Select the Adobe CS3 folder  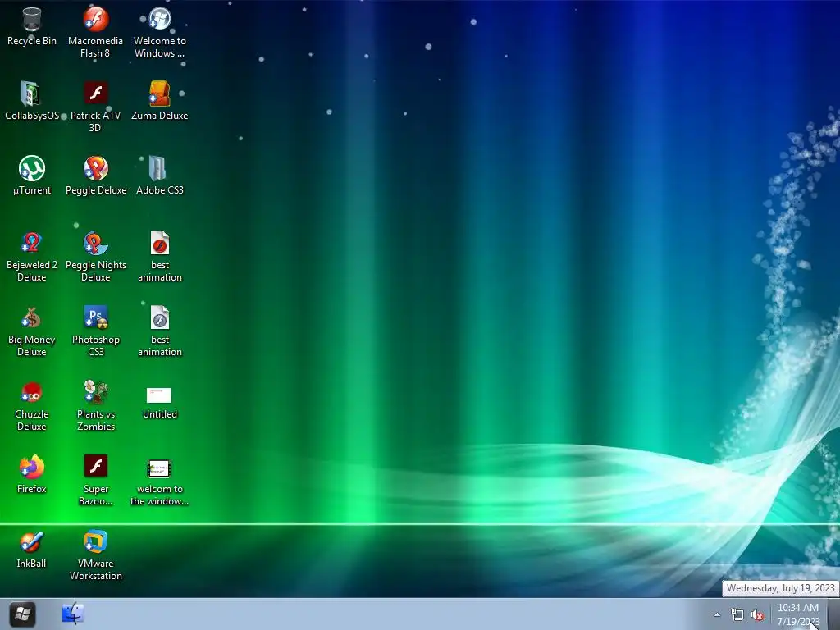[160, 176]
